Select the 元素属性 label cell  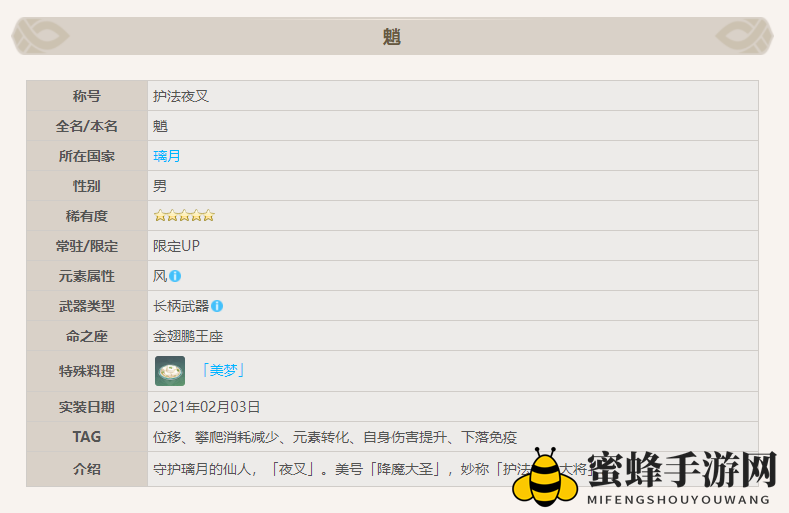coord(87,276)
